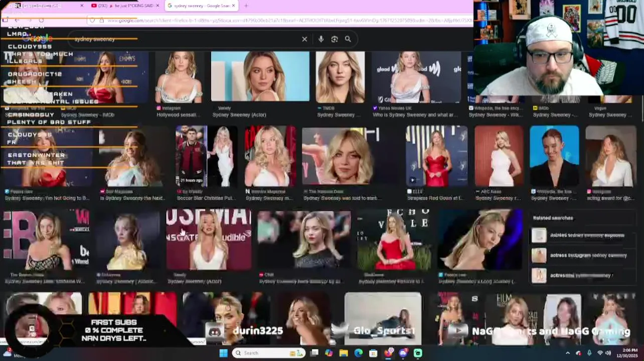This screenshot has height=361, width=644.
Task: Open 'Who is Sydney Sweeney and what ar...' link
Action: click(414, 115)
